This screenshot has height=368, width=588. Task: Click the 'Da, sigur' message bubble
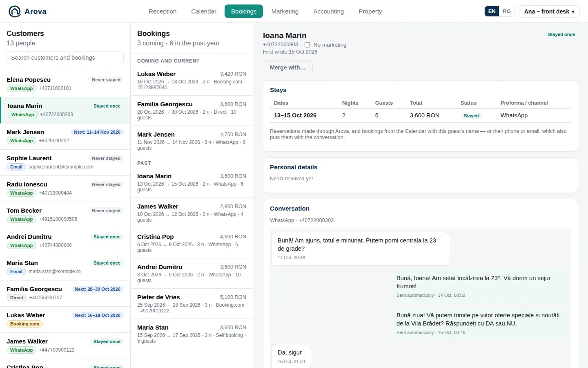291,357
